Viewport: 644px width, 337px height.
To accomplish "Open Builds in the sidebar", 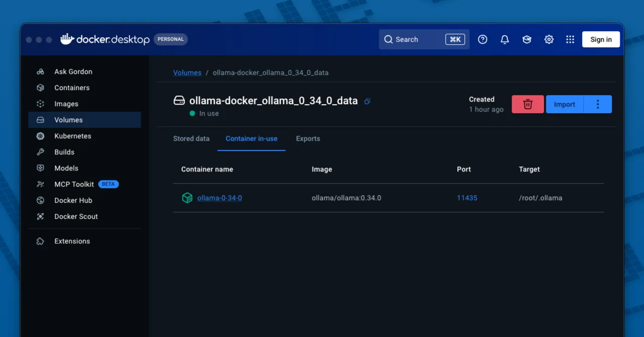I will tap(85, 152).
